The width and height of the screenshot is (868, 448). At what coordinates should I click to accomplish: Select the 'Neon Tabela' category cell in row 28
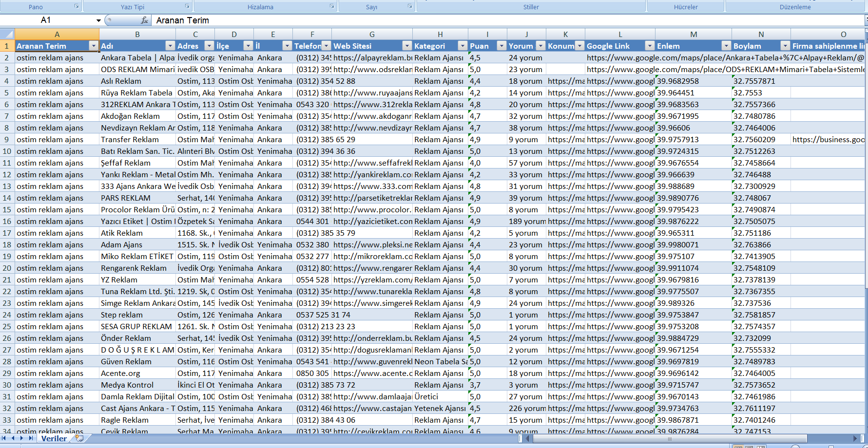(440, 361)
